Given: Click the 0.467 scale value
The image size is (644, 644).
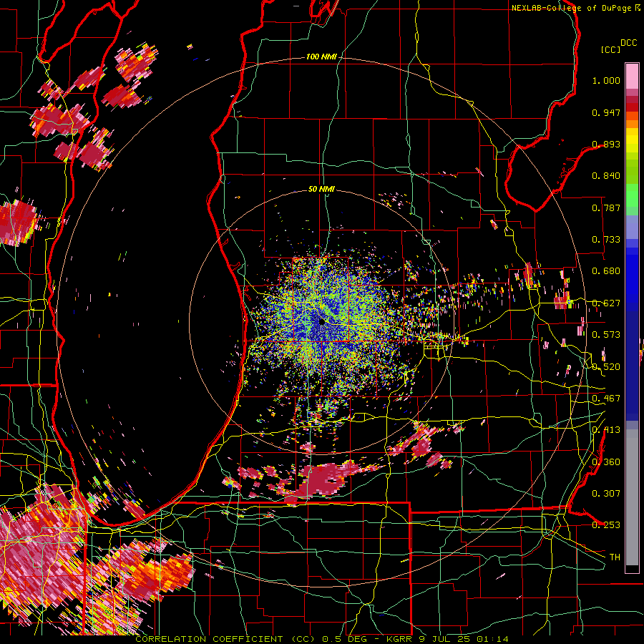Looking at the screenshot, I should click(x=606, y=399).
